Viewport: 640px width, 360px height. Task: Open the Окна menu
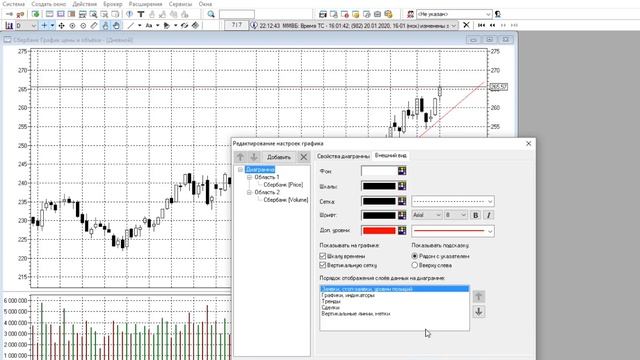(205, 4)
